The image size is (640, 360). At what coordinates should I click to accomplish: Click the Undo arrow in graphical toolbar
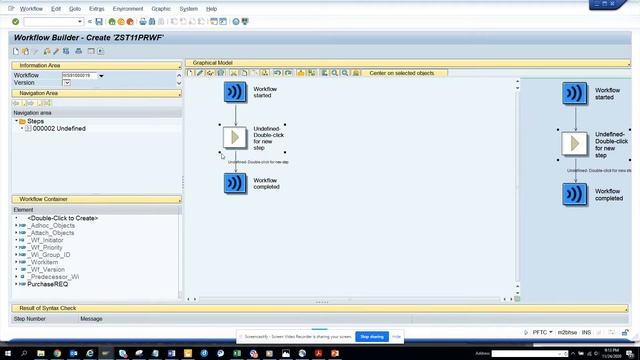277,73
